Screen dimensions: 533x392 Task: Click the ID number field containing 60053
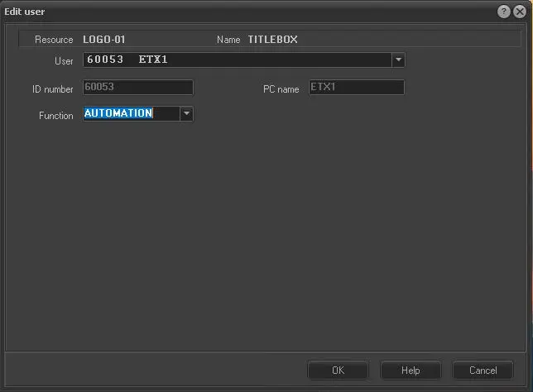[x=137, y=88]
